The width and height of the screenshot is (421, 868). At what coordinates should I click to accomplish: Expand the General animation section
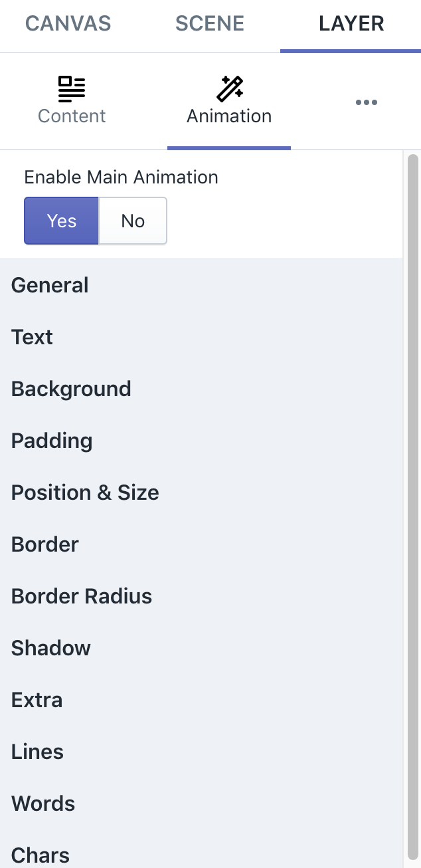[x=50, y=284]
